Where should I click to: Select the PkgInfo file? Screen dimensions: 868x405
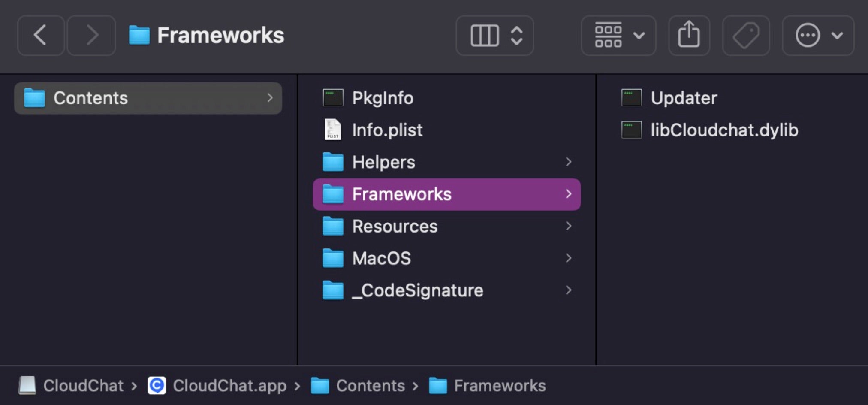coord(382,98)
